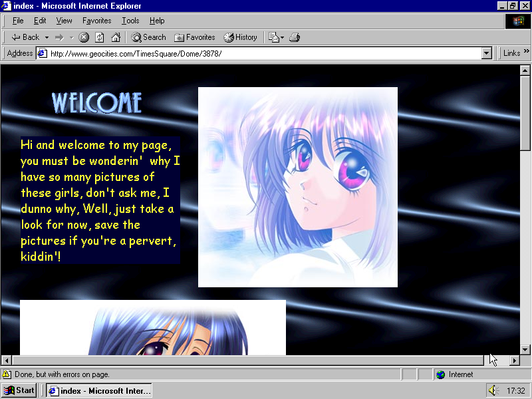Expand the Links toolbar chevron
This screenshot has width=532, height=399.
coord(526,51)
